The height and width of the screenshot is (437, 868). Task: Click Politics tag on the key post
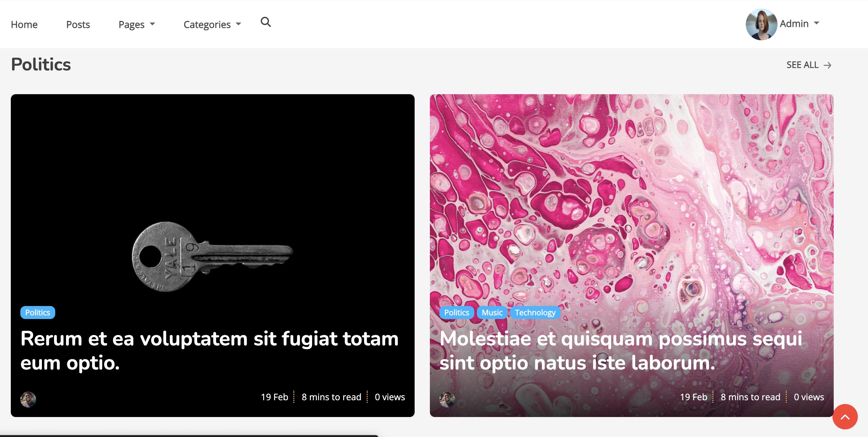37,312
